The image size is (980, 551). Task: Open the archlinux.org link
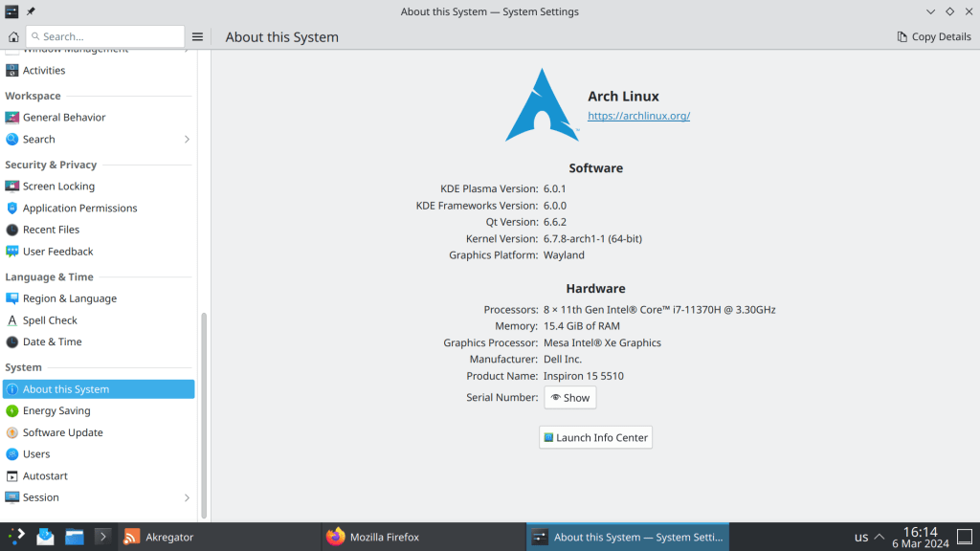(x=638, y=116)
